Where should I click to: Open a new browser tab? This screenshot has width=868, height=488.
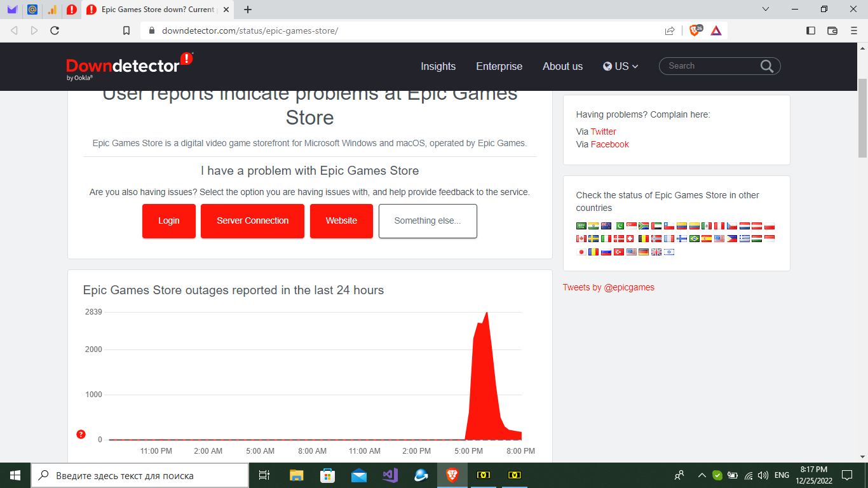[x=248, y=10]
